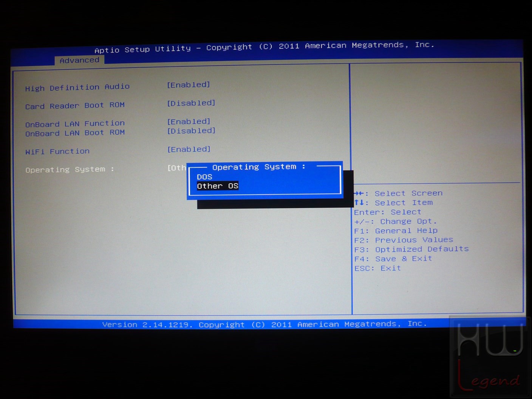Click Aptio Setup Utility header text

click(264, 47)
